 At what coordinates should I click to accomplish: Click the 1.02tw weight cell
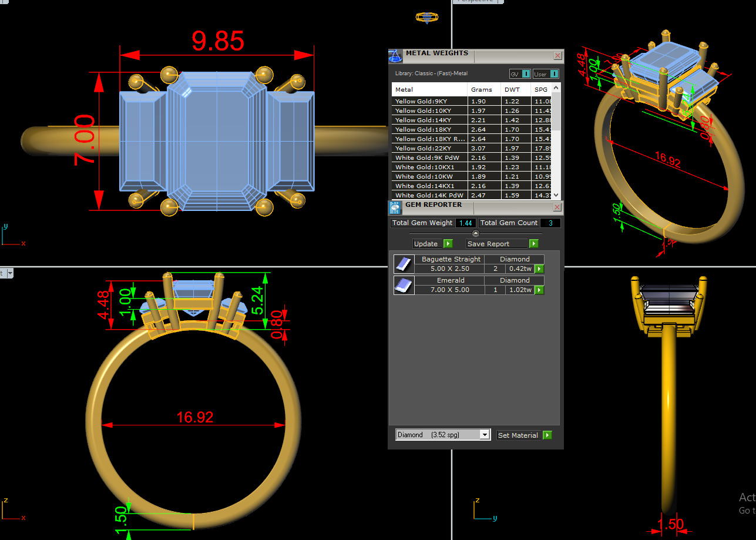520,290
